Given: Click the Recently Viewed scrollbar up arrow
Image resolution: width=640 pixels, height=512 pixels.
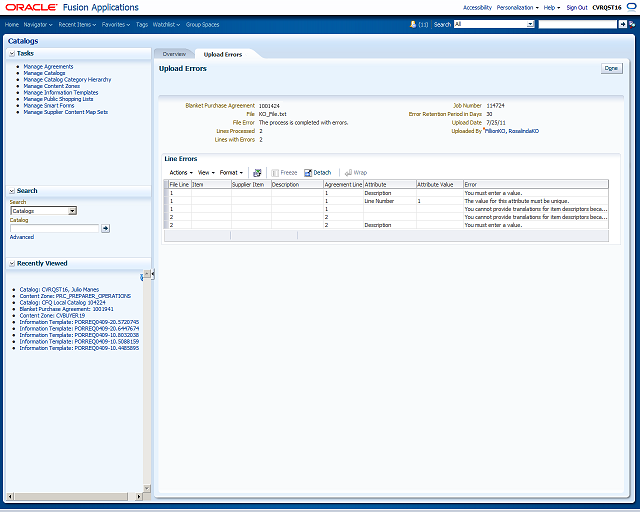Looking at the screenshot, I should pyautogui.click(x=147, y=274).
